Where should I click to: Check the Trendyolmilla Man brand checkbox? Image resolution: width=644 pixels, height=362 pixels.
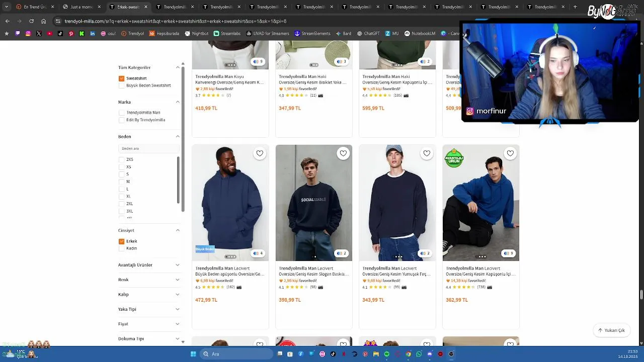pyautogui.click(x=121, y=113)
